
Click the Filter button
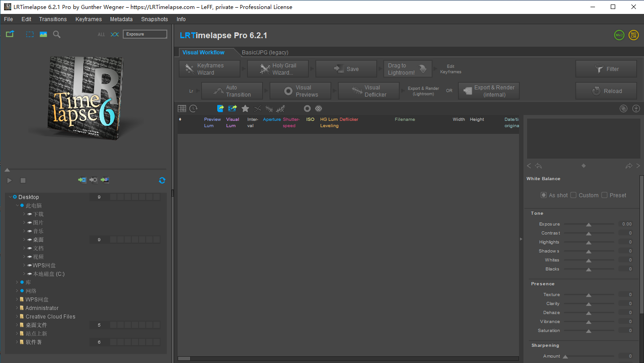606,69
